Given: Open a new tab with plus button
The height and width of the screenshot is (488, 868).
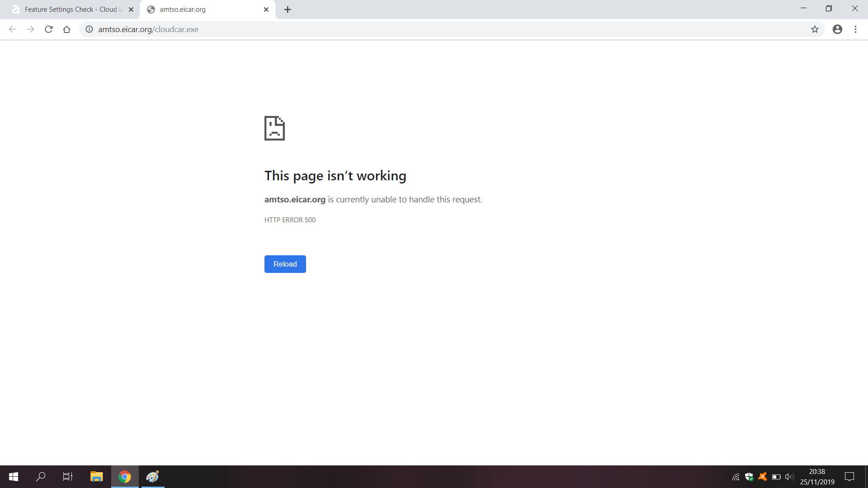Looking at the screenshot, I should (x=288, y=9).
